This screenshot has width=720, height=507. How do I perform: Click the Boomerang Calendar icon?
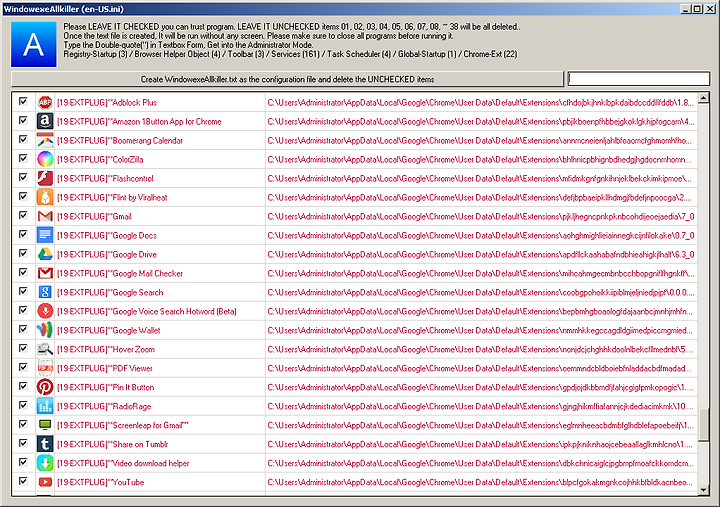pos(45,141)
